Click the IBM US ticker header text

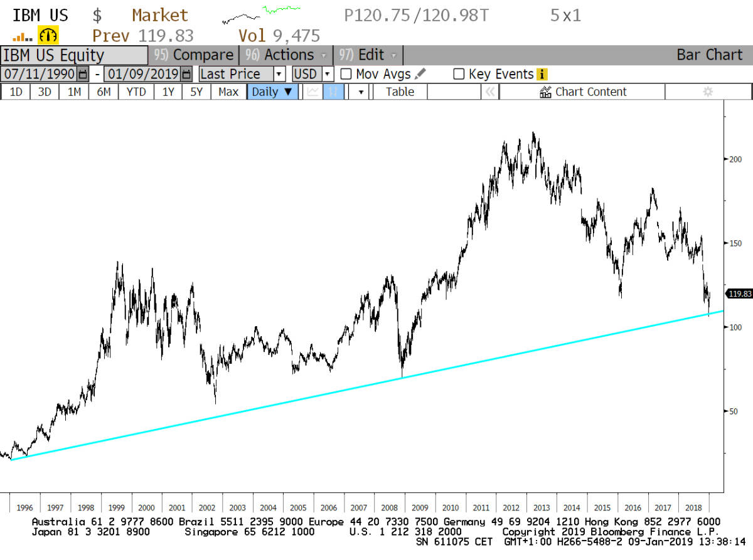[41, 15]
